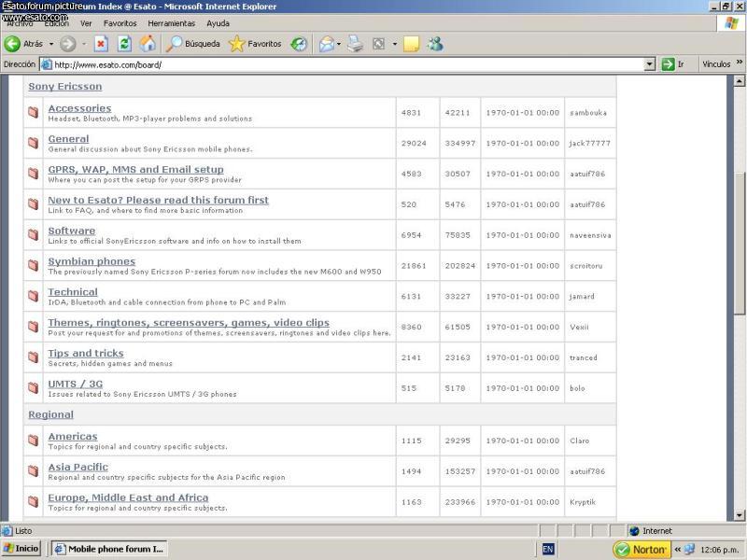The height and width of the screenshot is (560, 747).
Task: Refresh the page with the green arrows icon
Action: coord(124,44)
